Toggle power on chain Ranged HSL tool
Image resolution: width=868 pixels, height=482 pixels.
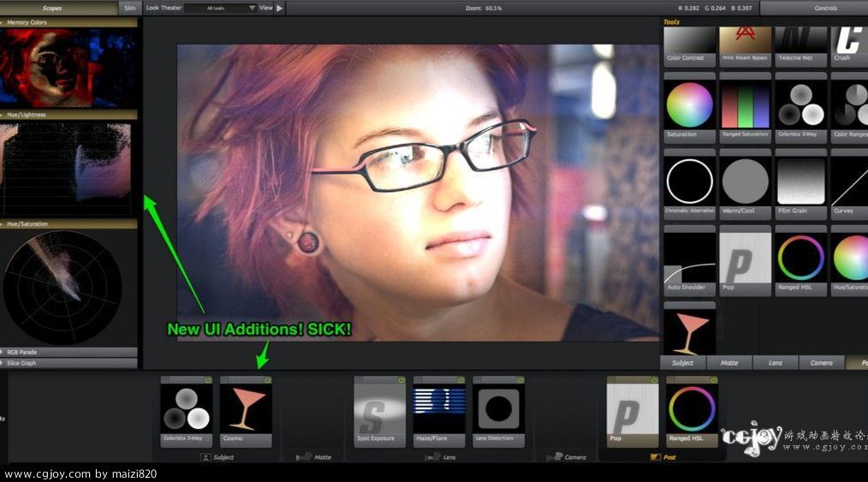pyautogui.click(x=714, y=380)
